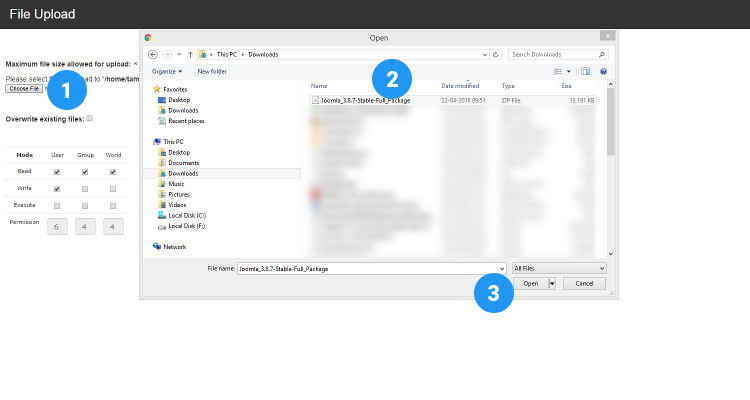Toggle World Write permission checkbox
750x400 pixels.
[113, 189]
